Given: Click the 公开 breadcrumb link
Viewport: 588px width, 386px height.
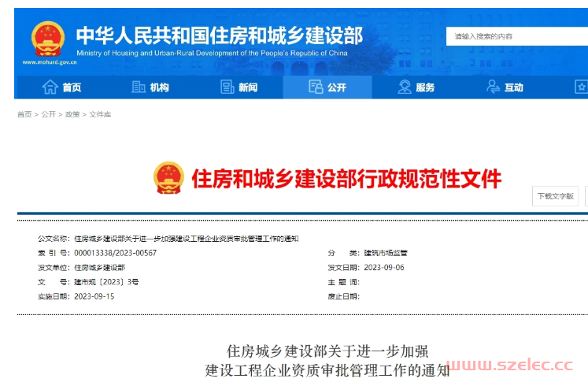Looking at the screenshot, I should [48, 114].
